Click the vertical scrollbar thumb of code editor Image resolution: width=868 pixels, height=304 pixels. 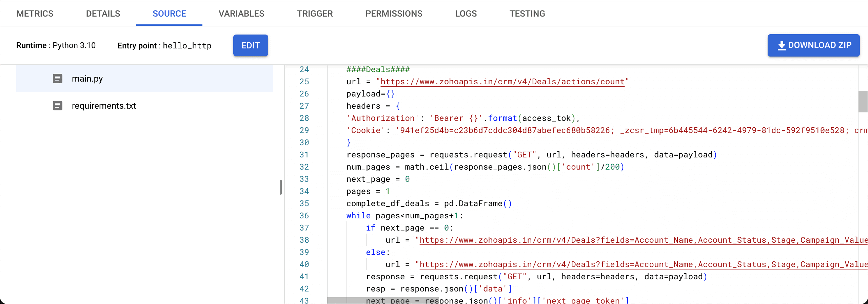click(863, 102)
